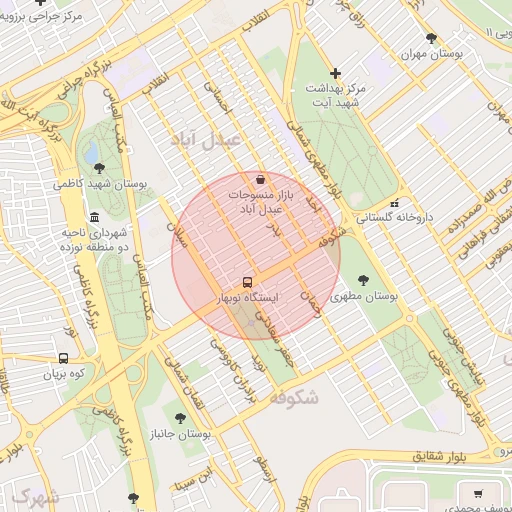Screen dimensions: 512x512
Task: Click the medical cross of مرکز بهداشت شهید آیت
Action: click(x=335, y=73)
